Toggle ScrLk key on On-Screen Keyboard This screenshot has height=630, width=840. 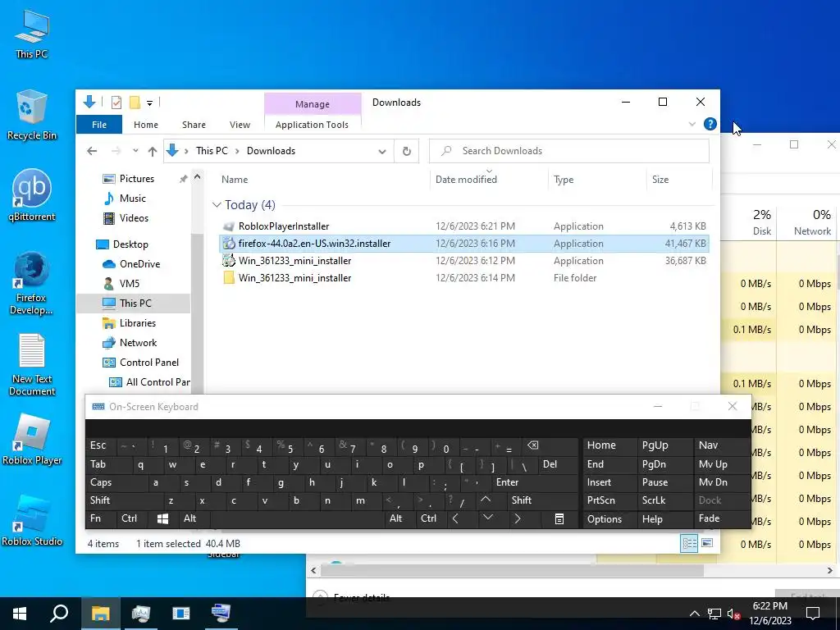[664, 500]
